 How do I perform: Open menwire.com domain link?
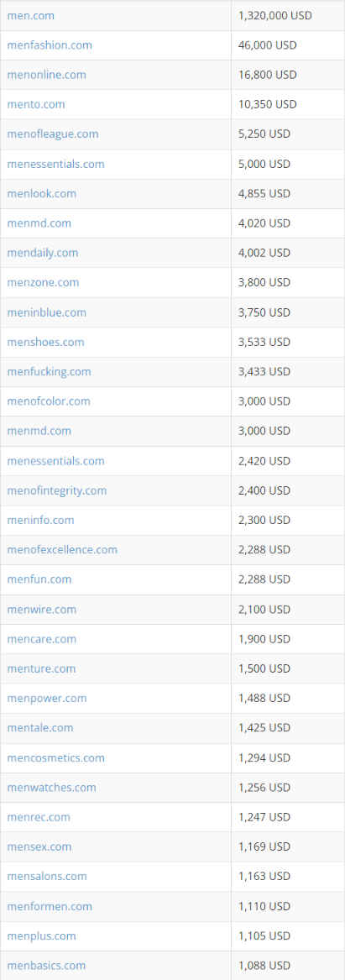point(41,609)
